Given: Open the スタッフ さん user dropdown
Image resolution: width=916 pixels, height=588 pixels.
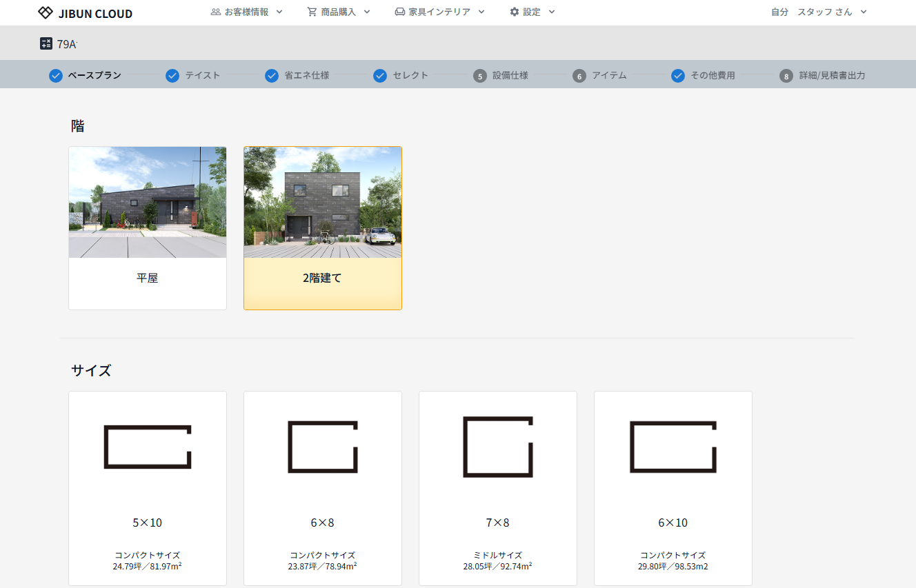Looking at the screenshot, I should click(x=832, y=12).
